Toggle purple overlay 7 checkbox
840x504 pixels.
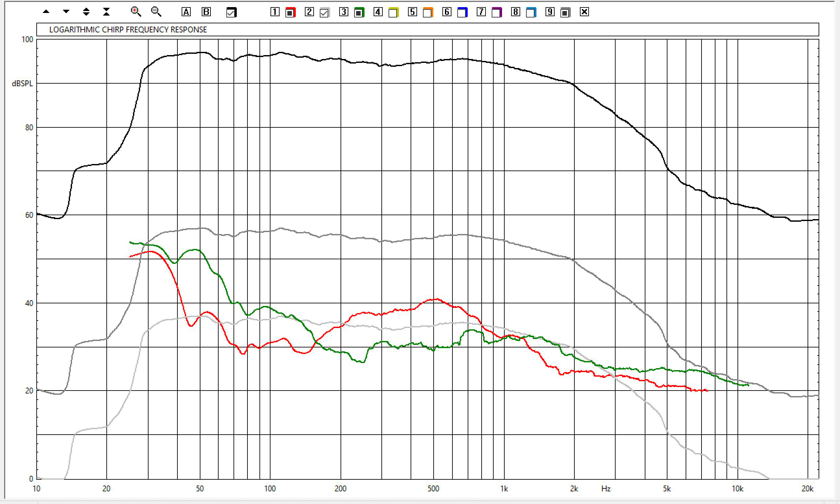click(497, 13)
